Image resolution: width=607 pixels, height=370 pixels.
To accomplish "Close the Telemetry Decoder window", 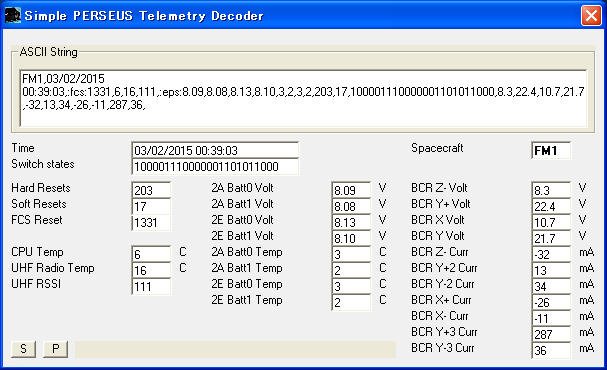I will tap(591, 16).
